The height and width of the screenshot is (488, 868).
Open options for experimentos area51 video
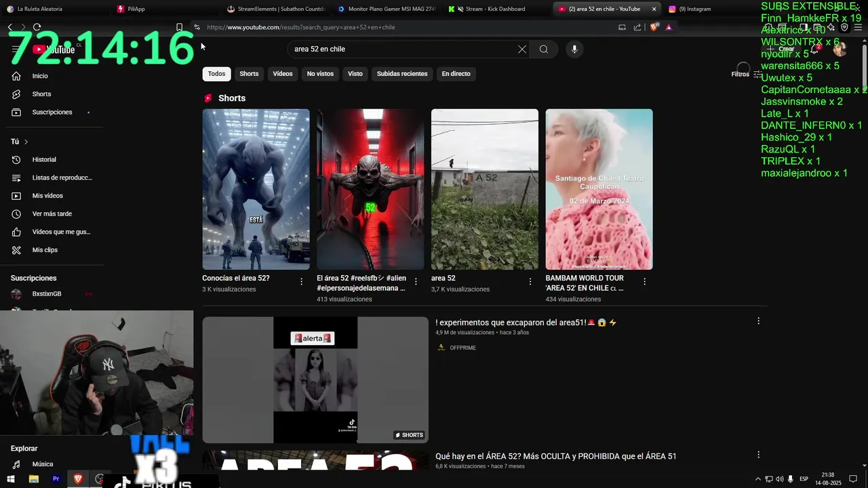[759, 321]
